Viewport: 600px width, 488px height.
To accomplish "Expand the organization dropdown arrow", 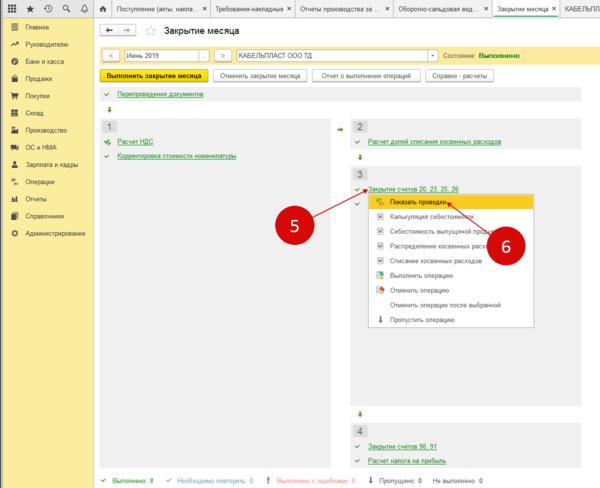I will (432, 56).
